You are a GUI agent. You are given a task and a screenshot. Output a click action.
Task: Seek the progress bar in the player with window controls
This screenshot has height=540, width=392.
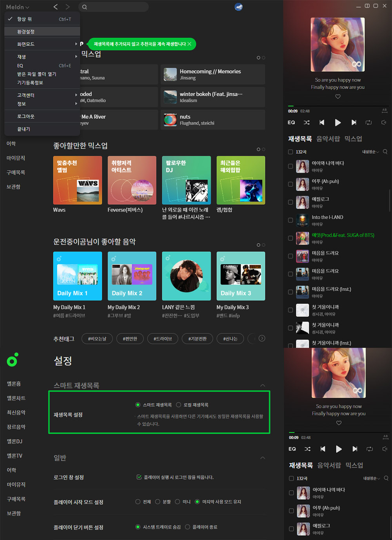(338, 106)
